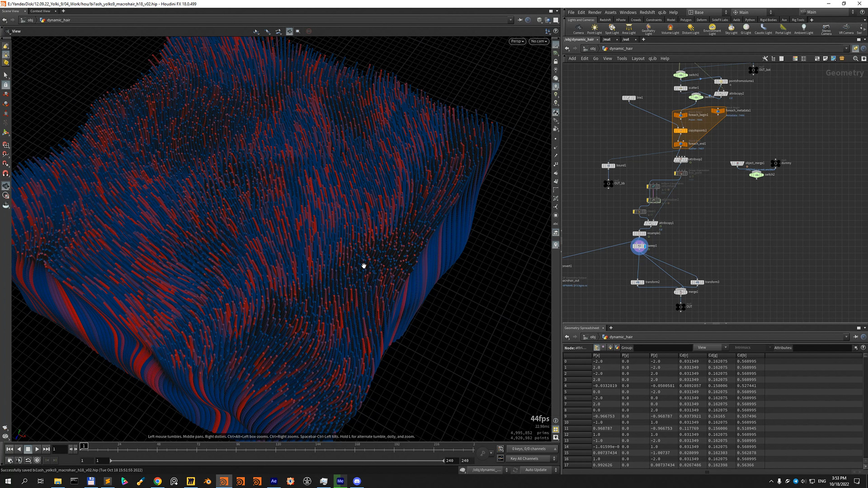Select the Caustic Light tool
Image resolution: width=868 pixels, height=488 pixels.
pos(763,29)
